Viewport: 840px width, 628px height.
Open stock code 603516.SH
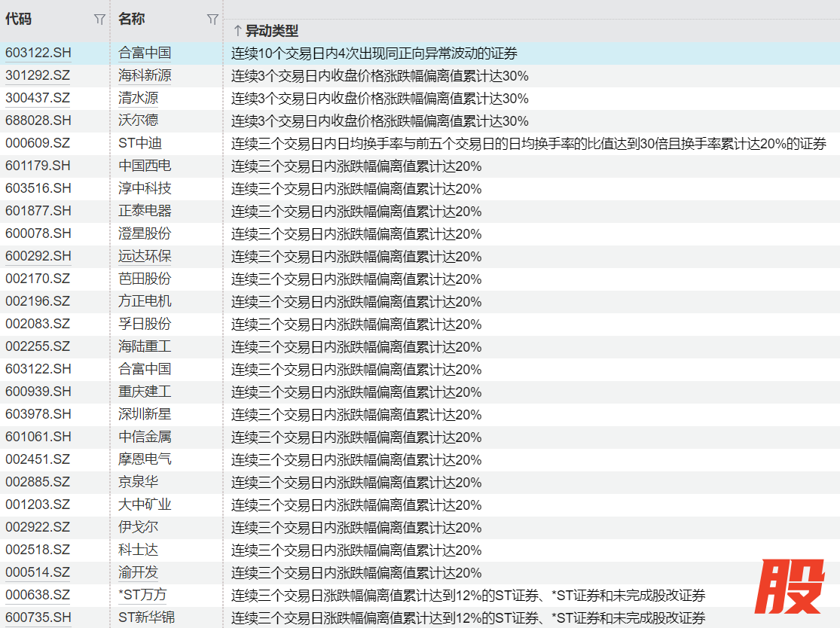(38, 189)
